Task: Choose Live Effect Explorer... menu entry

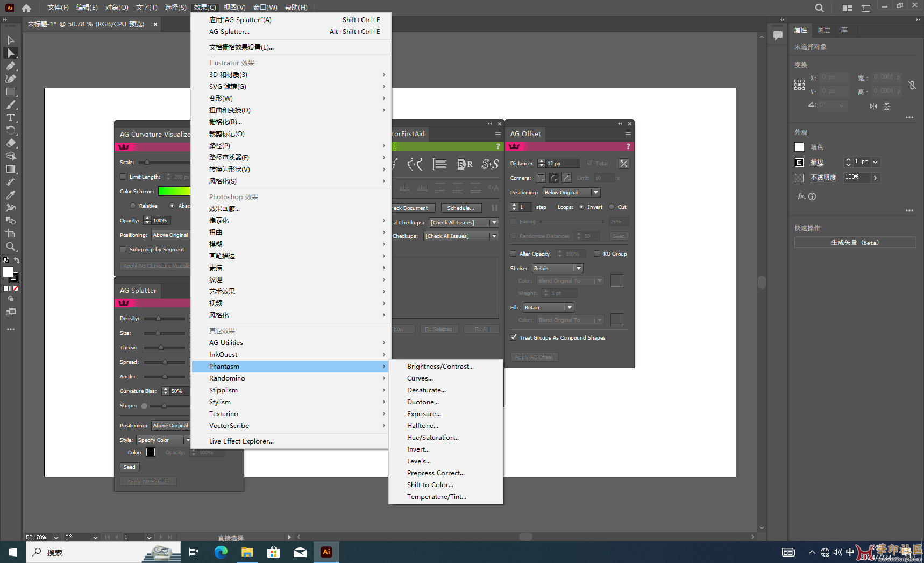Action: [290, 441]
